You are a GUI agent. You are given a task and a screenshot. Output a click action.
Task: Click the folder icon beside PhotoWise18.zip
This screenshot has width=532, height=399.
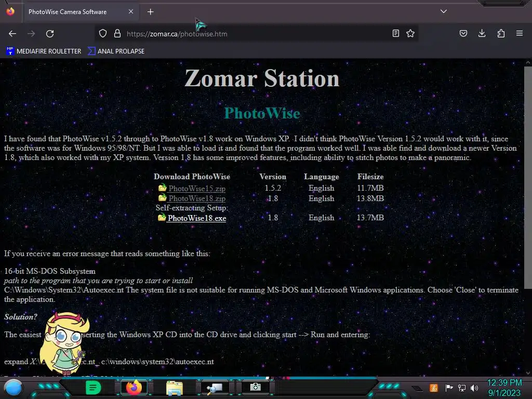(163, 197)
